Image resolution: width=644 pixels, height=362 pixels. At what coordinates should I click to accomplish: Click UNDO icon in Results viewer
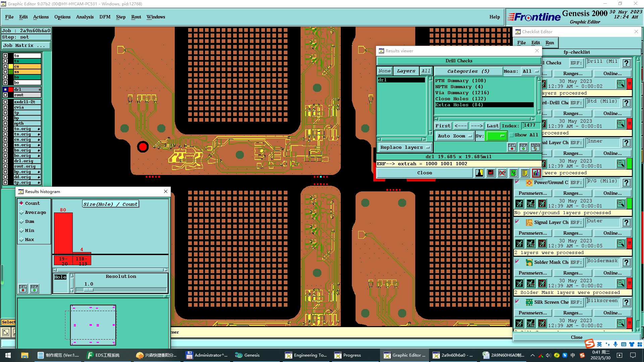point(535,147)
